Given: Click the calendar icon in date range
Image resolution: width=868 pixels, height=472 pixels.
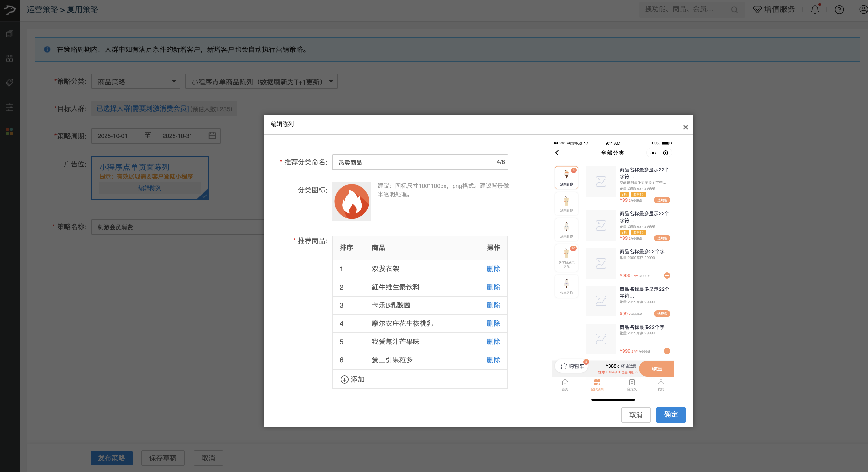Looking at the screenshot, I should pos(212,136).
